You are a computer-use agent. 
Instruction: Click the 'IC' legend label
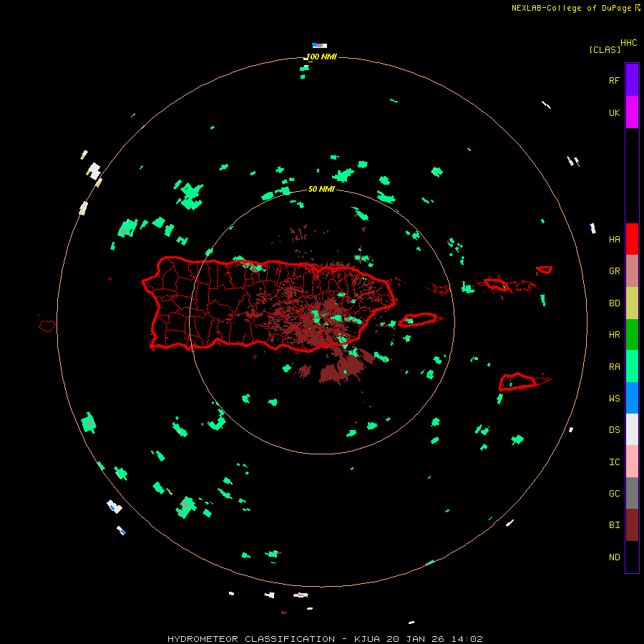coord(614,462)
